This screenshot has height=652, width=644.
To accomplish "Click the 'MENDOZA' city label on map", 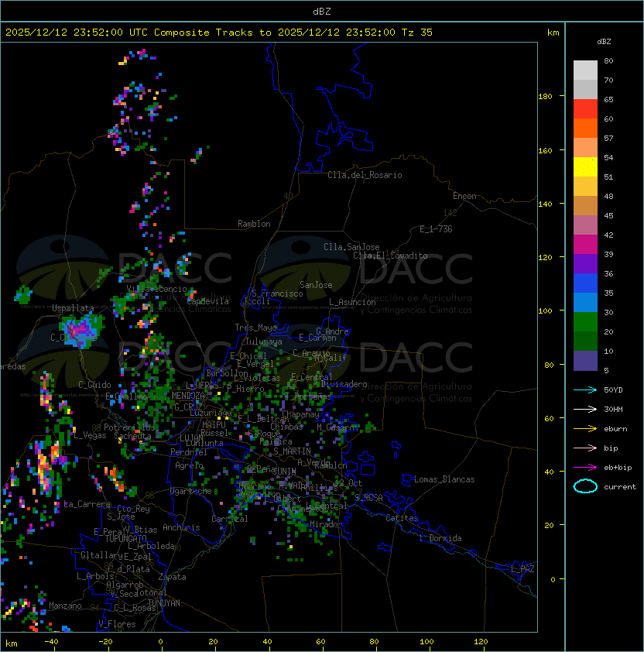I will pos(188,396).
